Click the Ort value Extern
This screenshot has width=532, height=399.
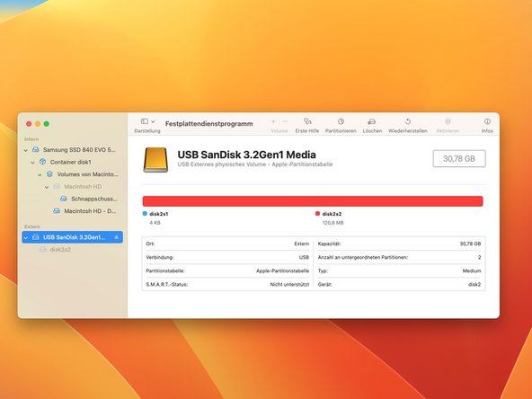tap(302, 244)
